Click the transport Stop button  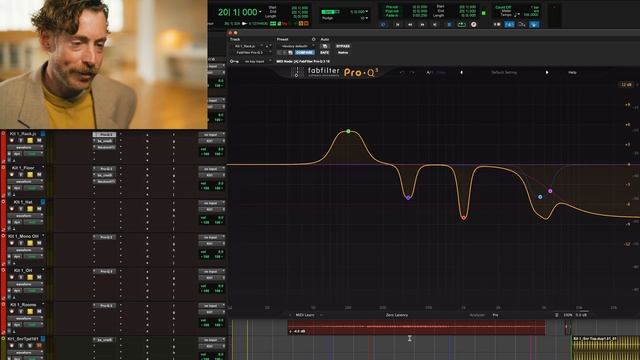(x=448, y=24)
